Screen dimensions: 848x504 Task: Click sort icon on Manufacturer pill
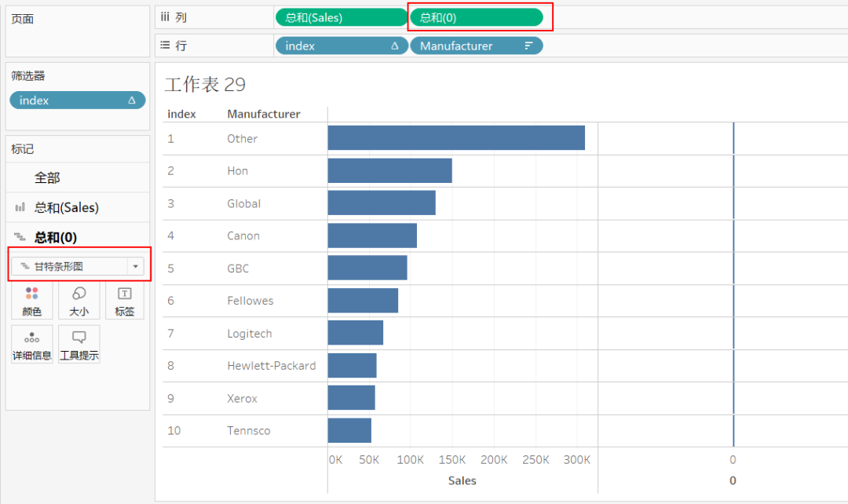pos(528,46)
